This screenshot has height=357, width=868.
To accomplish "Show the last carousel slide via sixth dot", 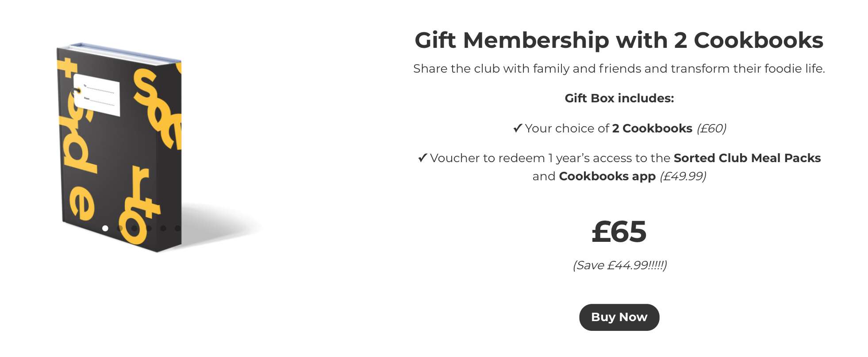I will 177,228.
